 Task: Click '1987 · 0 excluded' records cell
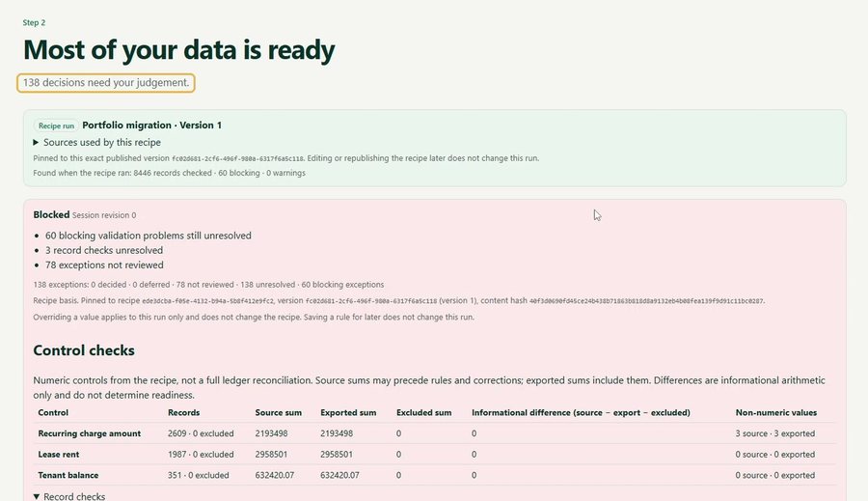201,455
